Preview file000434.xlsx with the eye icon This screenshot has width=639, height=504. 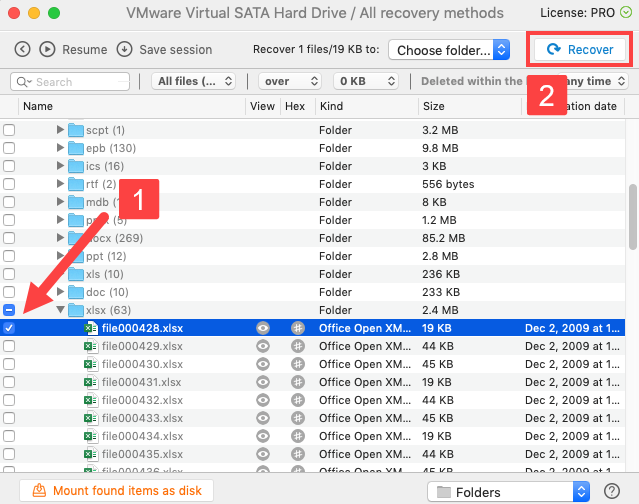(263, 436)
